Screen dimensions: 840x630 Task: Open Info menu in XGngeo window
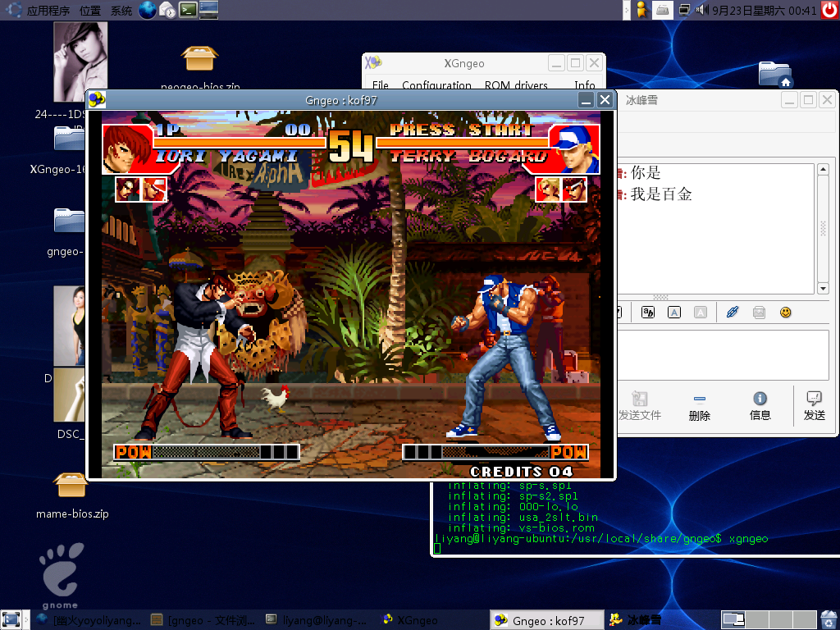click(x=584, y=84)
